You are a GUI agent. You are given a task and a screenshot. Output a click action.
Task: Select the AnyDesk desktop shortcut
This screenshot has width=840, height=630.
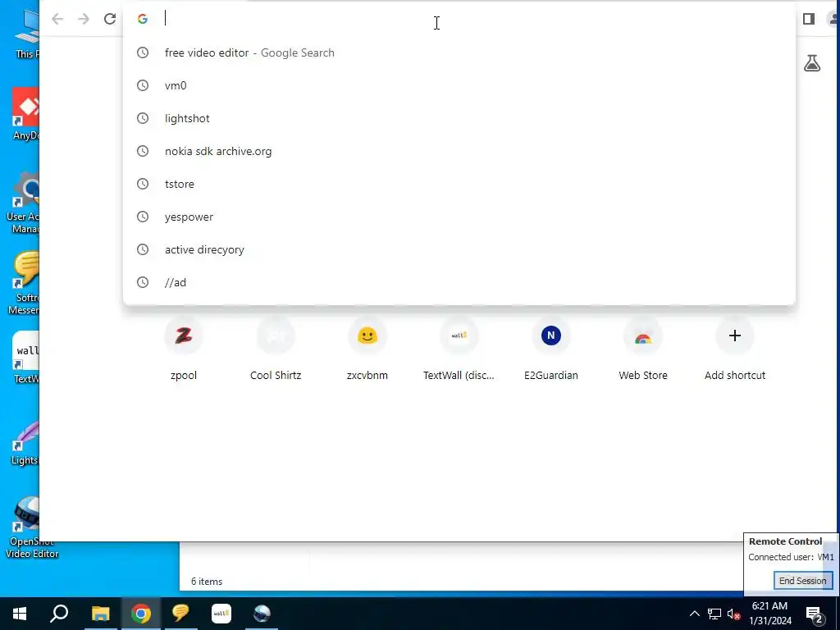coord(25,114)
